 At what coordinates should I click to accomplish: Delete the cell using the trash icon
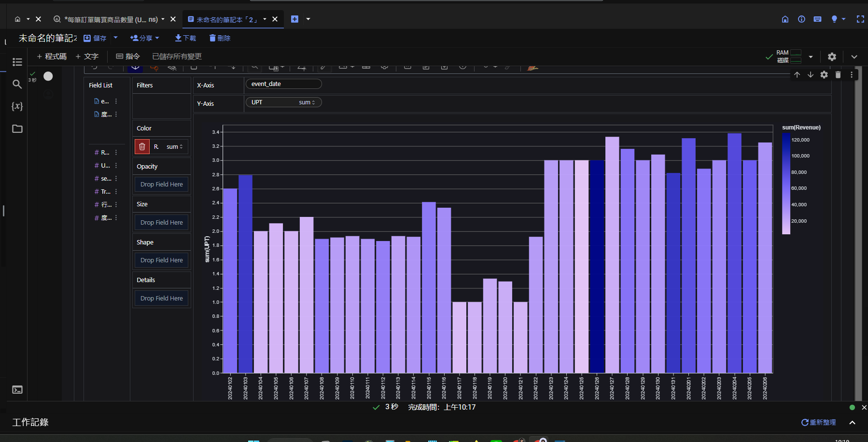coord(838,75)
